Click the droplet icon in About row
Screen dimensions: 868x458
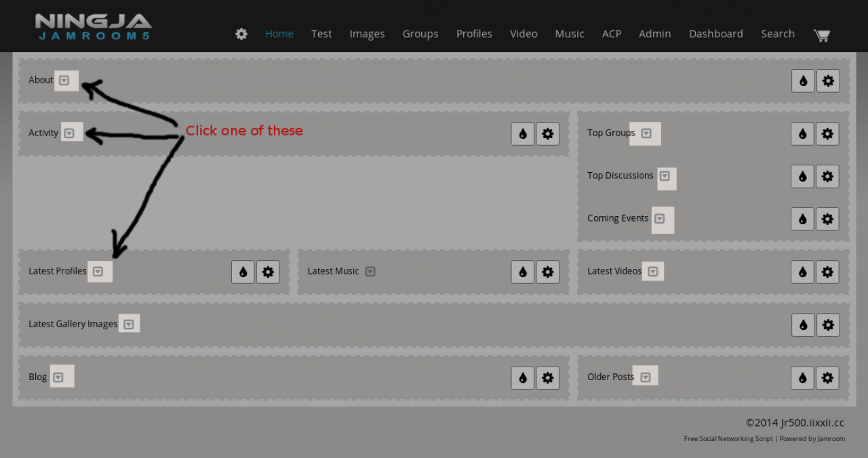click(803, 81)
